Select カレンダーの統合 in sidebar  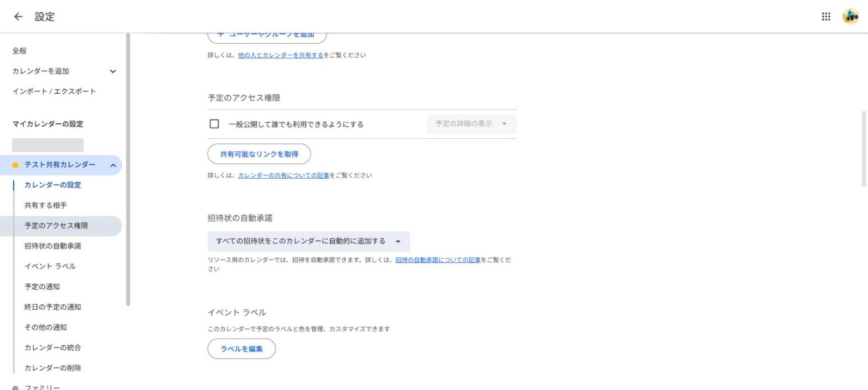coord(53,347)
